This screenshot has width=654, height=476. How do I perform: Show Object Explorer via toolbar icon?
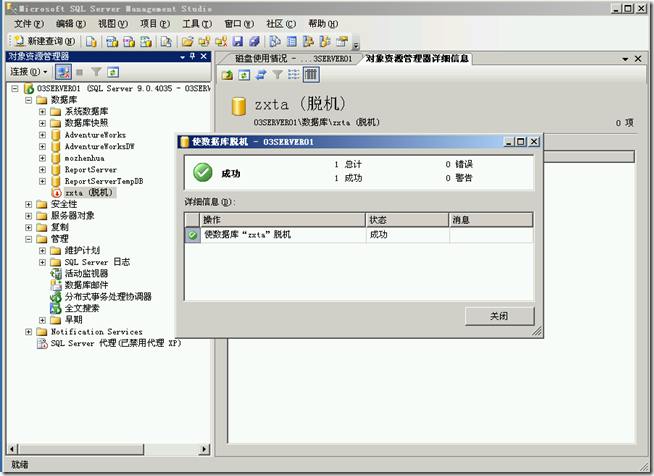point(308,41)
